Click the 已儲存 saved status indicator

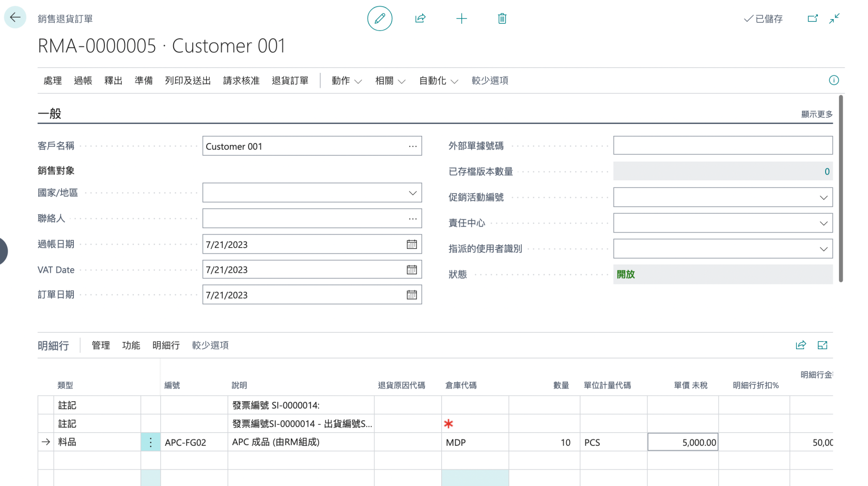coord(763,19)
